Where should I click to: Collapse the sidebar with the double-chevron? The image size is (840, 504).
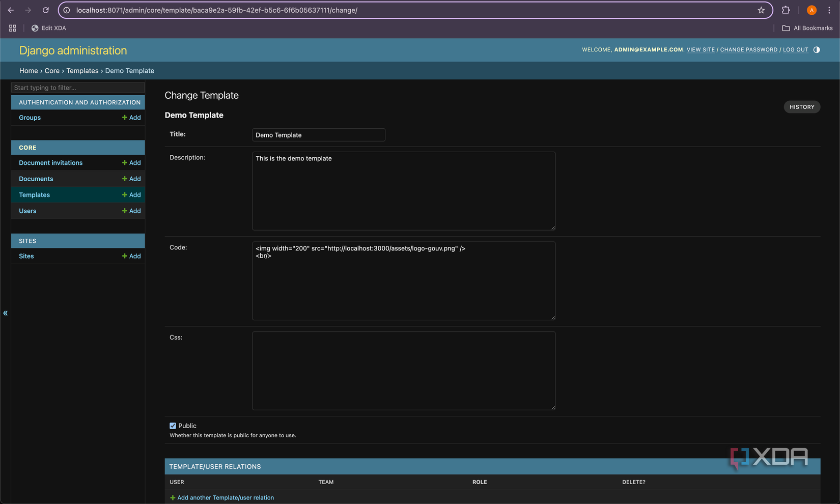click(5, 313)
